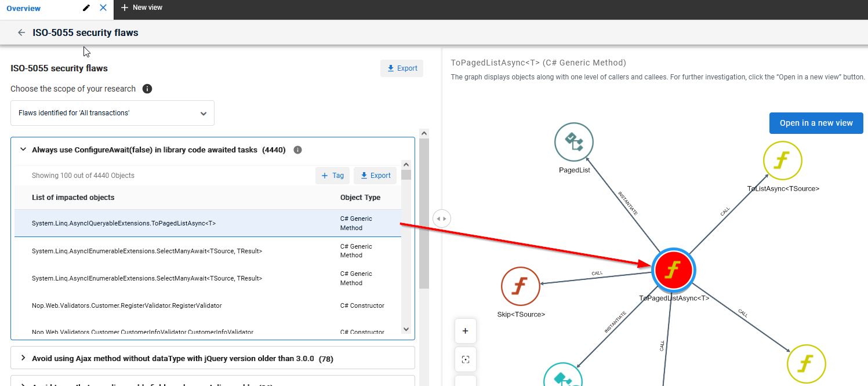The width and height of the screenshot is (868, 386).
Task: Click the panel splitter resize handle
Action: [441, 219]
